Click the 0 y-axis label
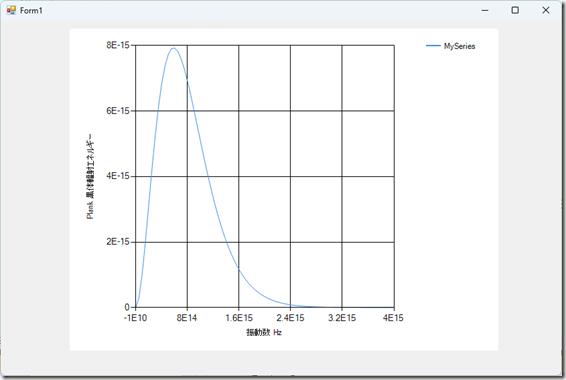 (x=127, y=307)
